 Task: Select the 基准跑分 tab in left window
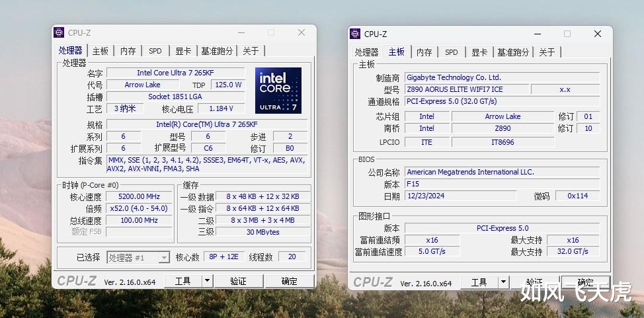point(217,51)
